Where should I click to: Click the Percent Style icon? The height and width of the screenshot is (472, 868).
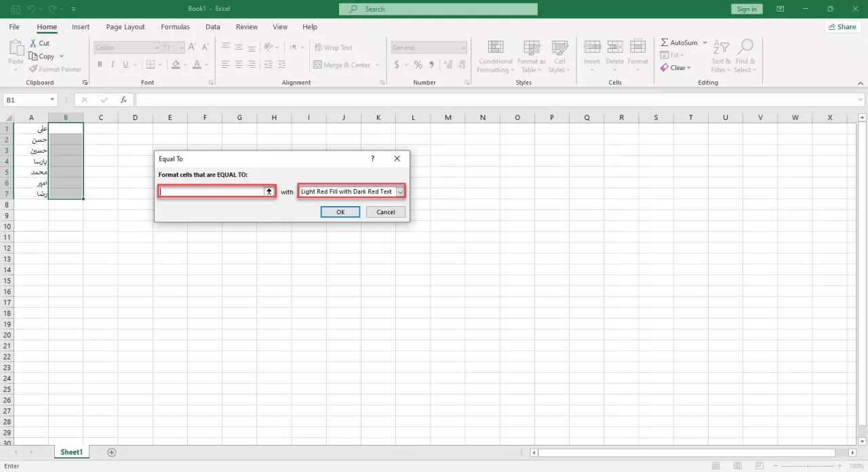pos(418,65)
